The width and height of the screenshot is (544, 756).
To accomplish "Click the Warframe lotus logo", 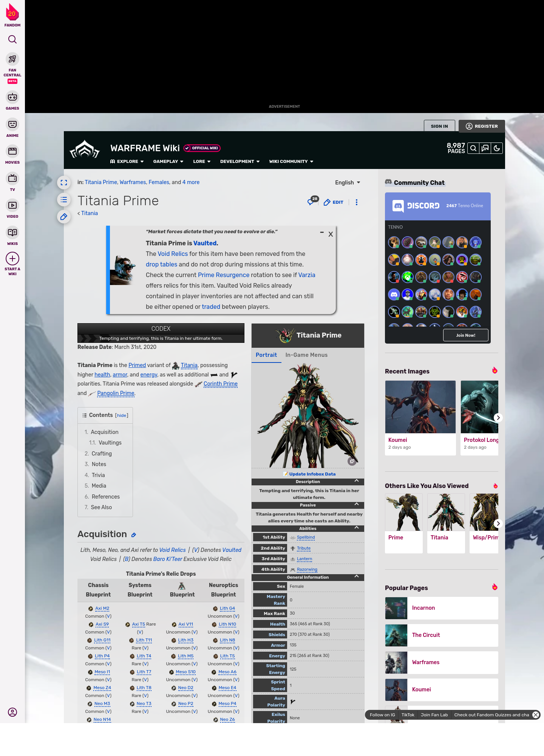I will click(85, 150).
